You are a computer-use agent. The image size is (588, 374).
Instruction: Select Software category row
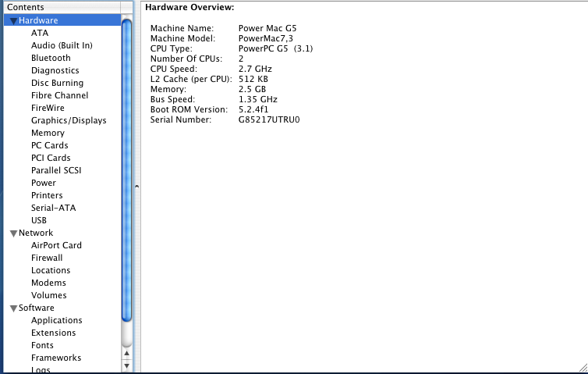click(62, 308)
